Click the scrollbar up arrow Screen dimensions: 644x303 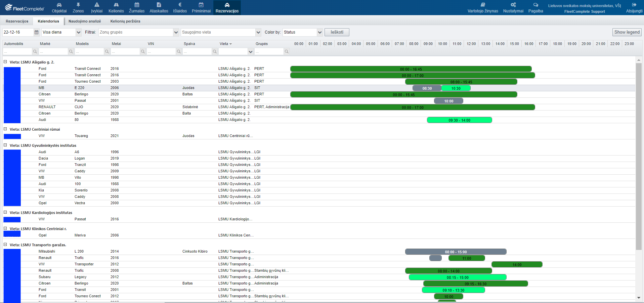click(639, 60)
